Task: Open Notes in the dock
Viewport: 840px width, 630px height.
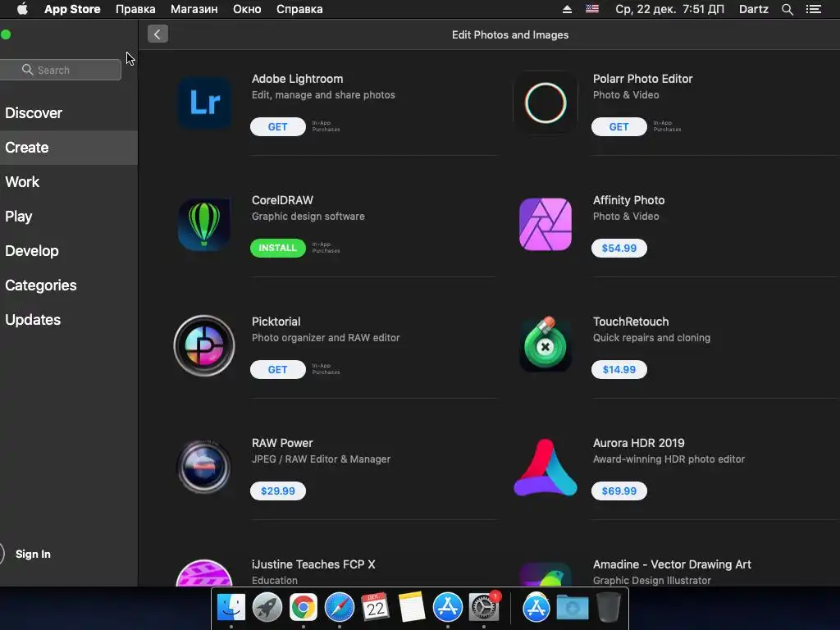Action: (x=412, y=608)
